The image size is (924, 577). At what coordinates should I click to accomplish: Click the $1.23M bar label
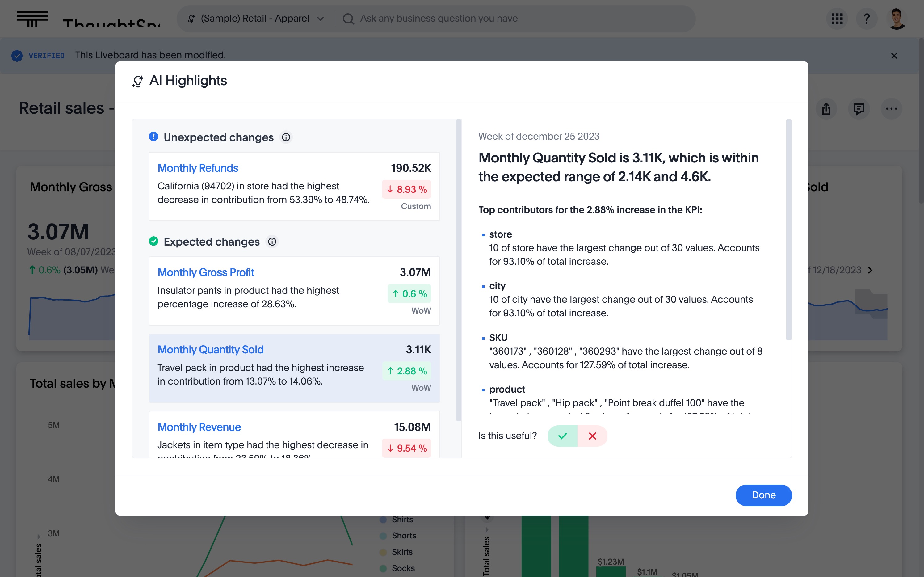[x=611, y=561]
